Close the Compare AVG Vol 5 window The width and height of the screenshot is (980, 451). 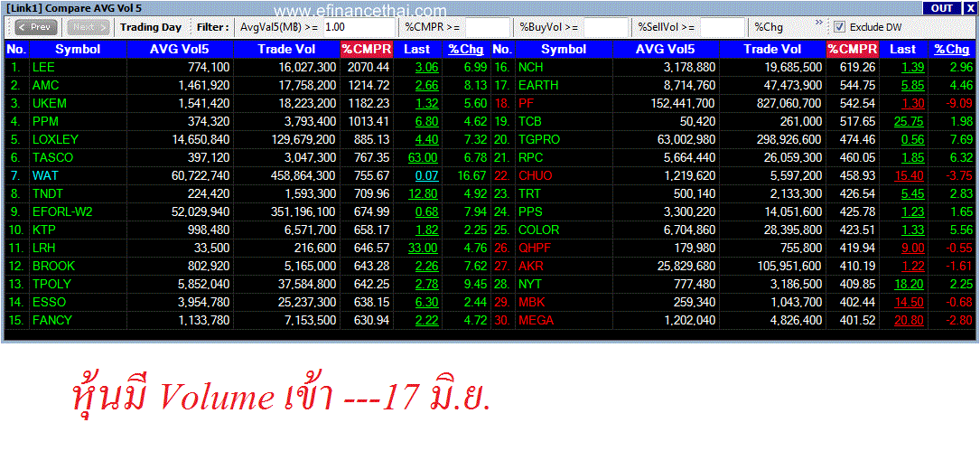(969, 7)
